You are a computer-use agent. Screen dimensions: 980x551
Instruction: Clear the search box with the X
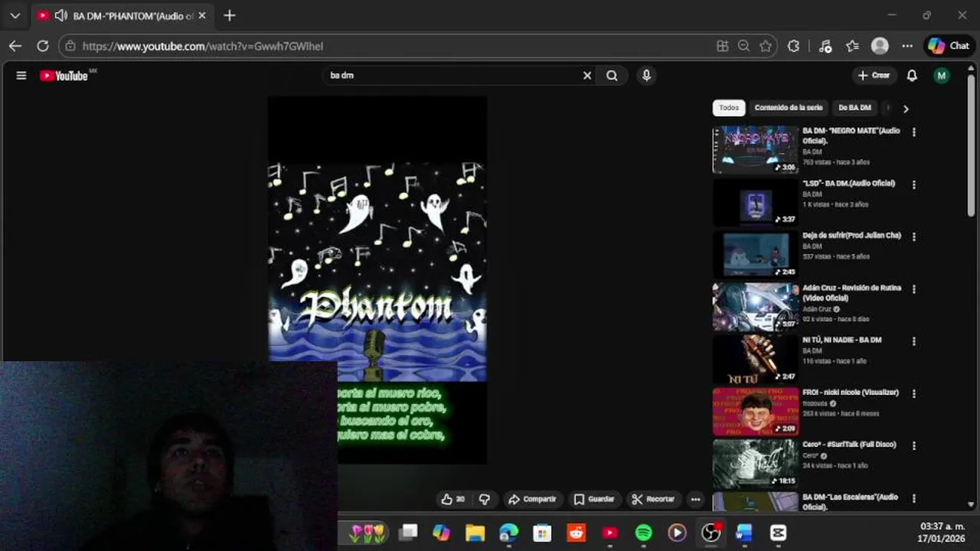click(x=587, y=76)
